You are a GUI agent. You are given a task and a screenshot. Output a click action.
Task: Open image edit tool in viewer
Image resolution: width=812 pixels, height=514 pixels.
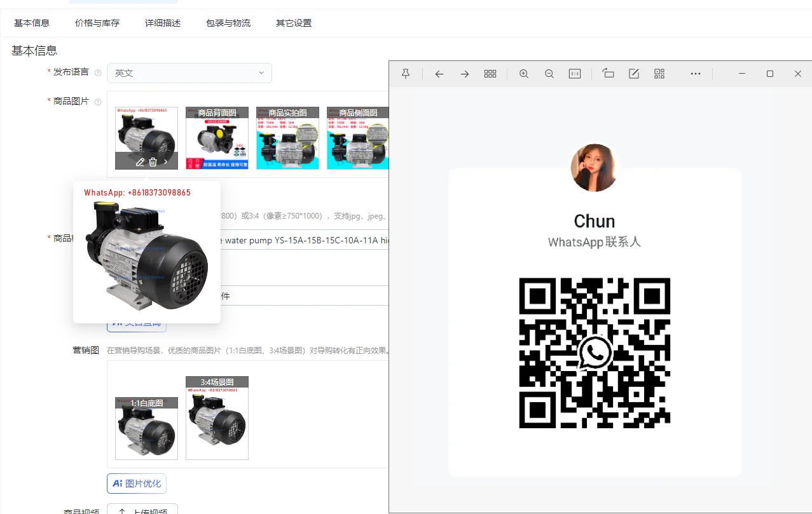coord(634,74)
